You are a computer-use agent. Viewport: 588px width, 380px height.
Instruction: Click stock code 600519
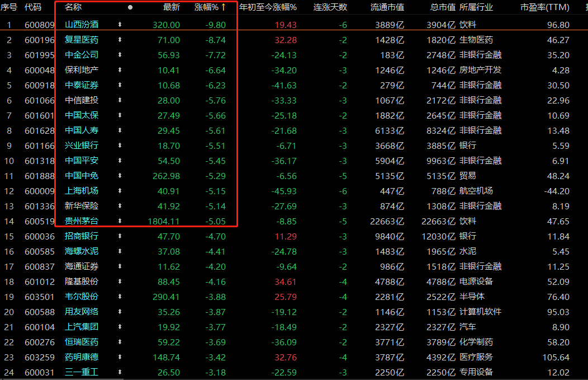pyautogui.click(x=39, y=222)
